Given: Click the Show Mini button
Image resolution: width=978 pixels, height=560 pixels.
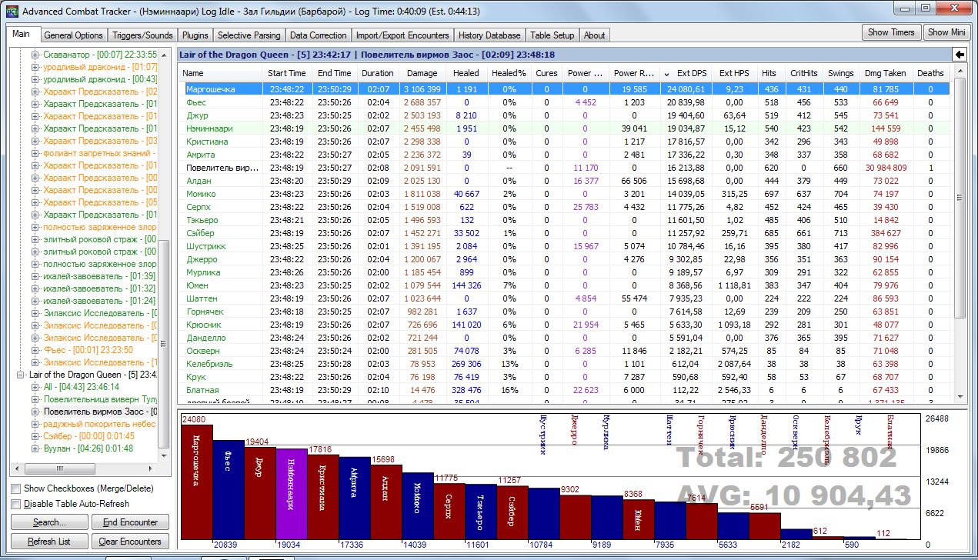Looking at the screenshot, I should coord(946,32).
